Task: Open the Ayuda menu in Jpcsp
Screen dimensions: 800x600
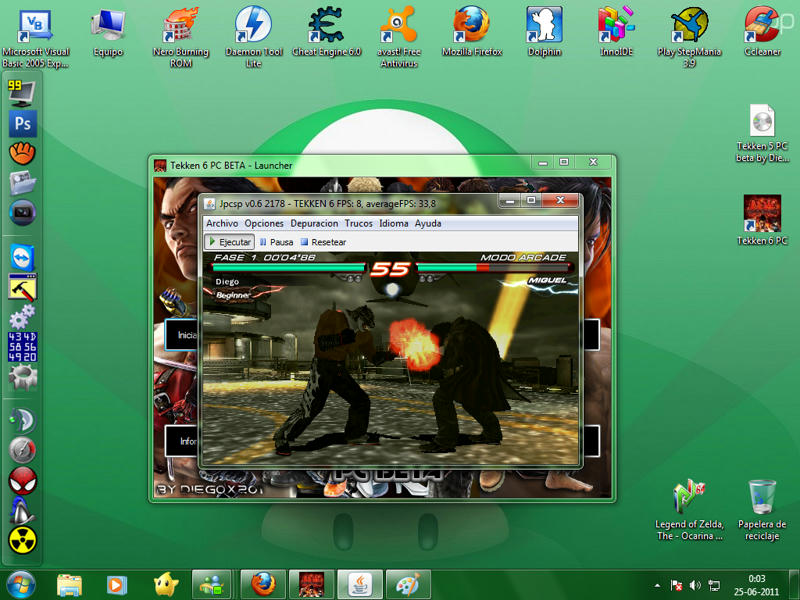Action: click(x=428, y=223)
